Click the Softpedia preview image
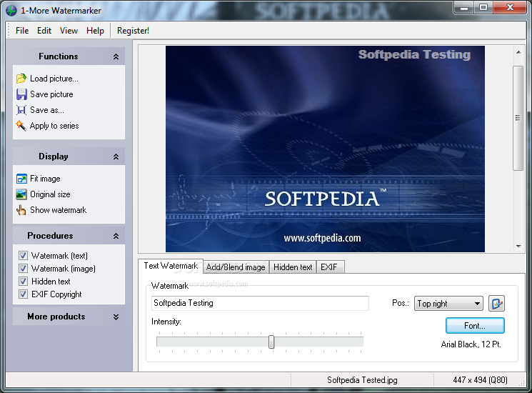The height and width of the screenshot is (393, 532). (x=325, y=149)
